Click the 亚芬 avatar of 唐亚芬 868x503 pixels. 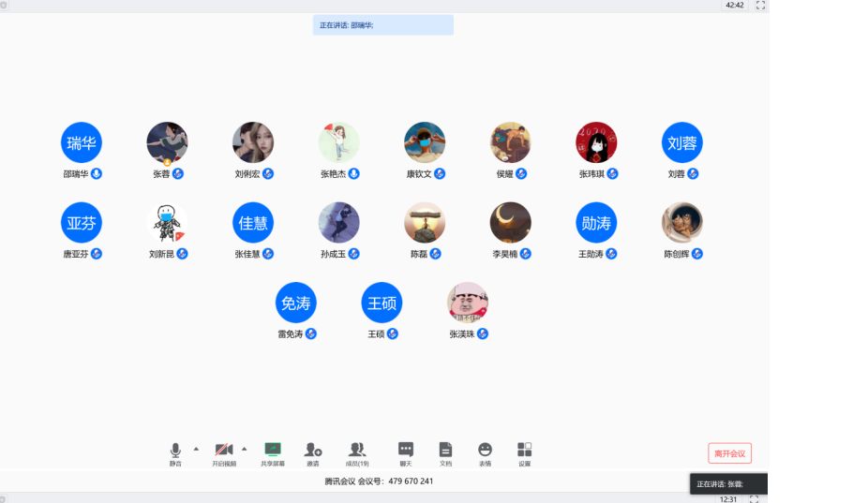coord(82,223)
